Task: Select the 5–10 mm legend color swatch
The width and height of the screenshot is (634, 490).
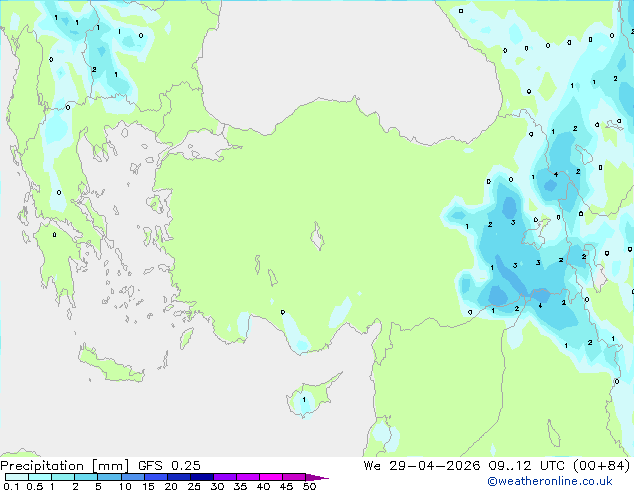Action: point(109,477)
